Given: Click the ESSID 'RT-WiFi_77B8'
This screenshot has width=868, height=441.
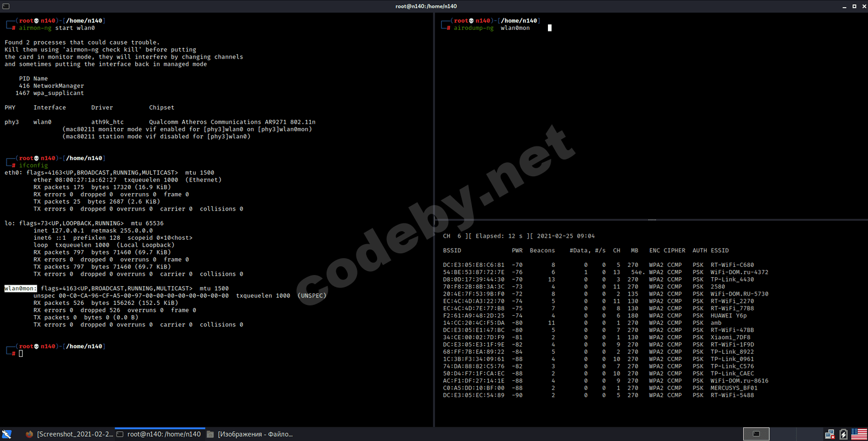Looking at the screenshot, I should point(732,309).
